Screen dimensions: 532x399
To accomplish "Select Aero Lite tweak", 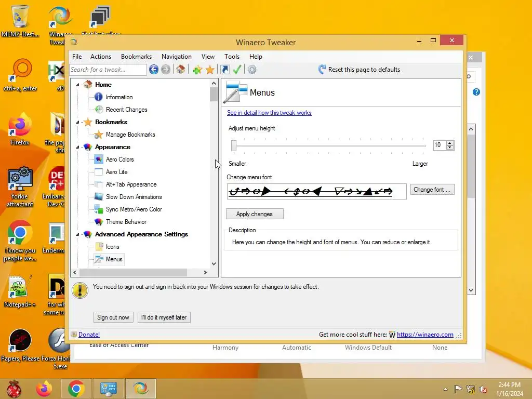I will [117, 172].
